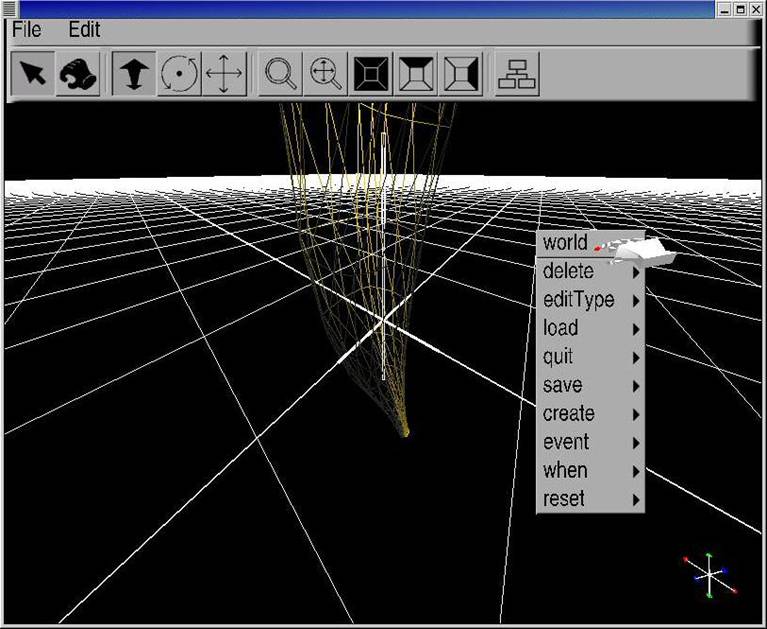Click the magnifier zoom tool
Screen dimensions: 767x629
pyautogui.click(x=280, y=73)
